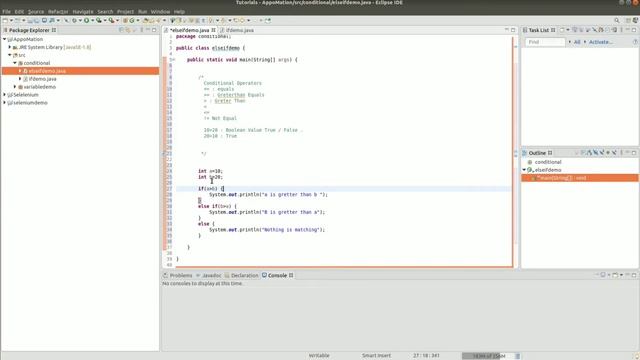Close the Console view with its X
This screenshot has height=360, width=640.
pos(291,276)
